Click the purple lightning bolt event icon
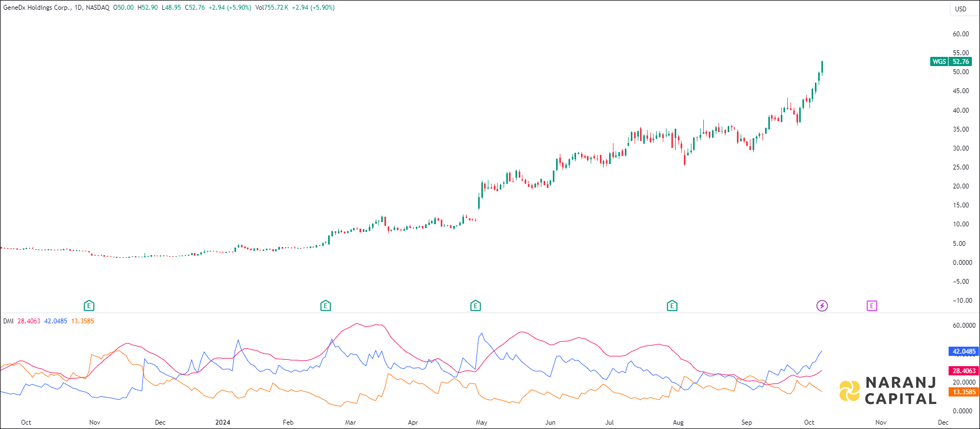Viewport: 980px width, 429px height. tap(822, 306)
